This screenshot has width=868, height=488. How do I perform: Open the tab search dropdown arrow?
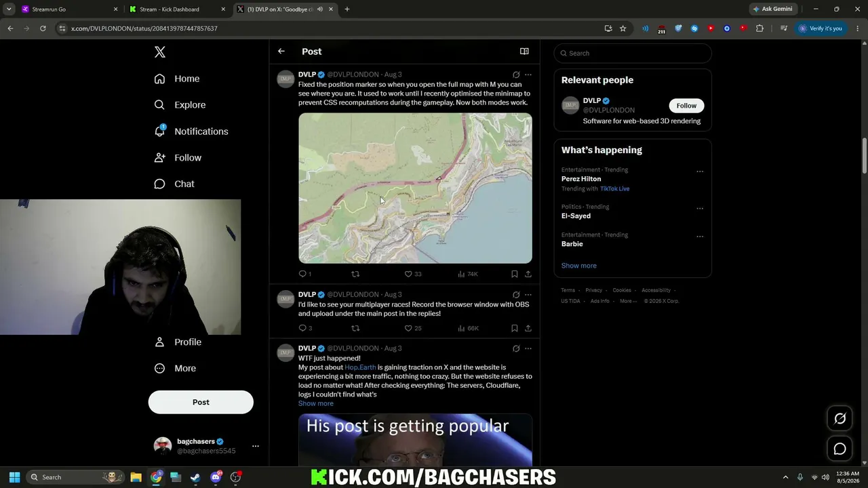click(x=9, y=9)
